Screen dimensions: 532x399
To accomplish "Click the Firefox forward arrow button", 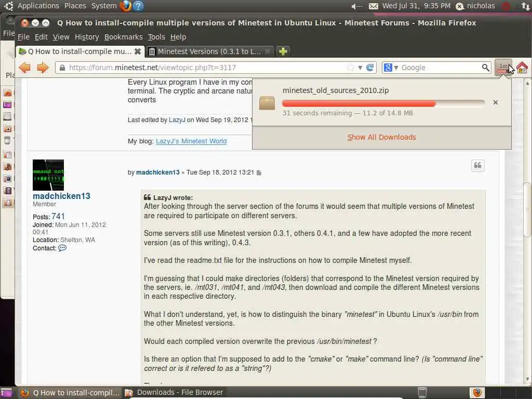I will pos(43,68).
